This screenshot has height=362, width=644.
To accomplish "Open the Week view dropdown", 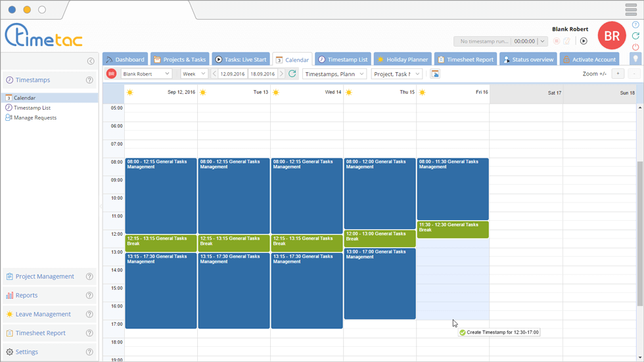I will (194, 74).
